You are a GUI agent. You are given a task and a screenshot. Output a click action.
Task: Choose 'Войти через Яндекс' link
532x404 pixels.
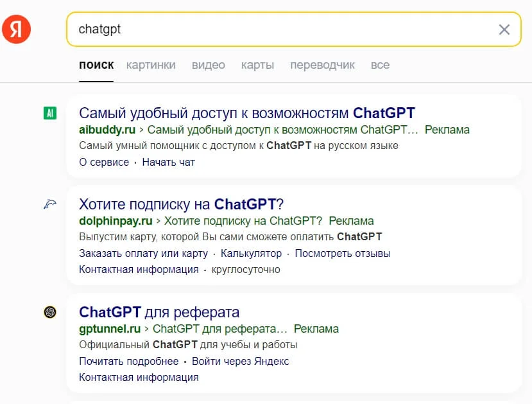[241, 362]
